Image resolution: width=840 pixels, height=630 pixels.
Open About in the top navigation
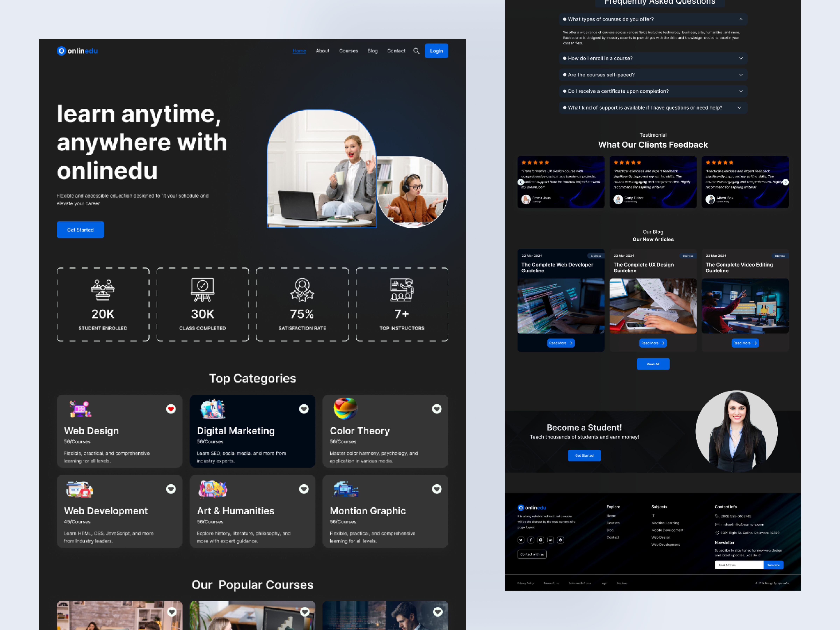[322, 51]
